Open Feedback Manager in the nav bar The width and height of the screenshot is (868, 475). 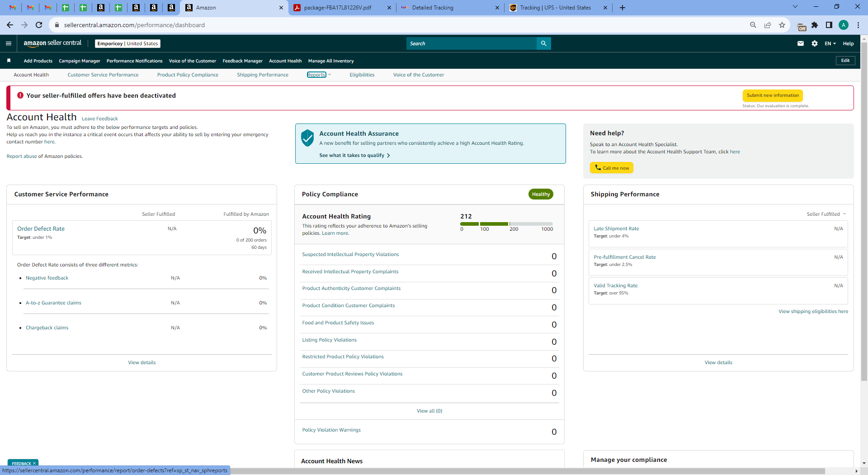click(x=243, y=61)
